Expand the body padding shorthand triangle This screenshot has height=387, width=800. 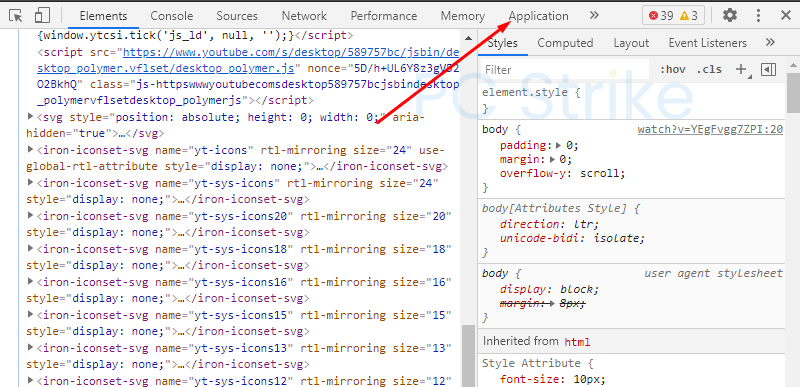558,145
